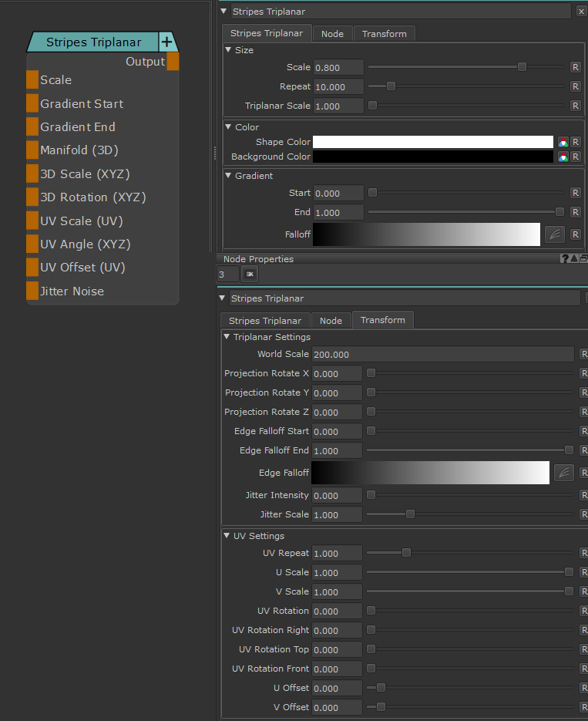Viewport: 588px width, 721px height.
Task: Reset the Repeat value with its R button
Action: pyautogui.click(x=575, y=86)
